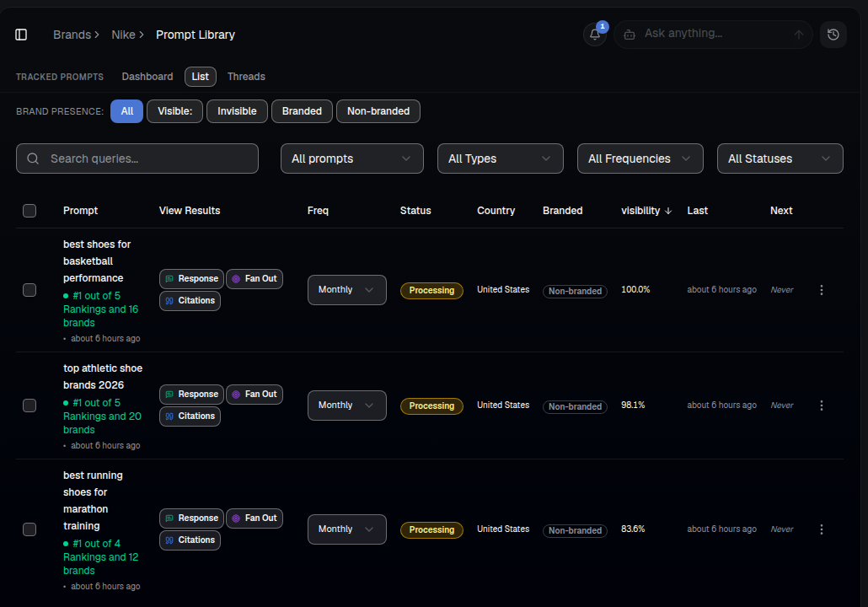This screenshot has height=607, width=868.
Task: Change Monthly frequency for athletic shoe brands
Action: 347,406
